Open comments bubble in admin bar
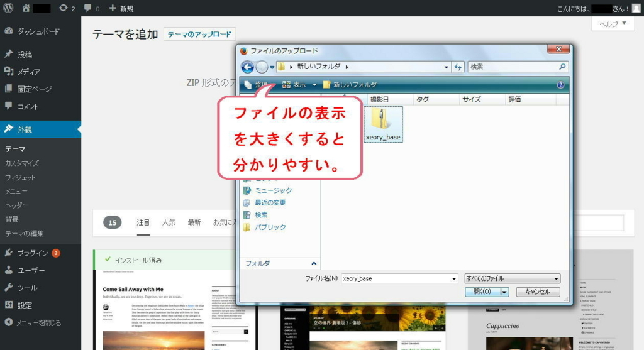 92,8
